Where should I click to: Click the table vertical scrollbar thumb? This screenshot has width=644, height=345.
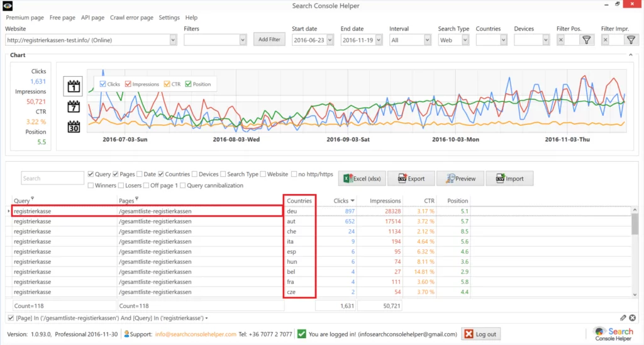(635, 224)
